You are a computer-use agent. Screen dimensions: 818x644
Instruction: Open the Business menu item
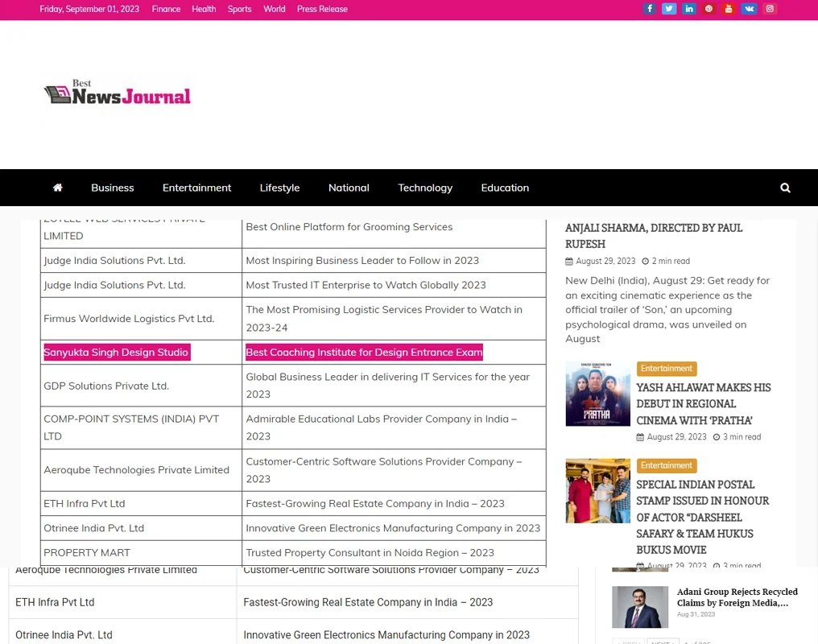click(x=113, y=188)
